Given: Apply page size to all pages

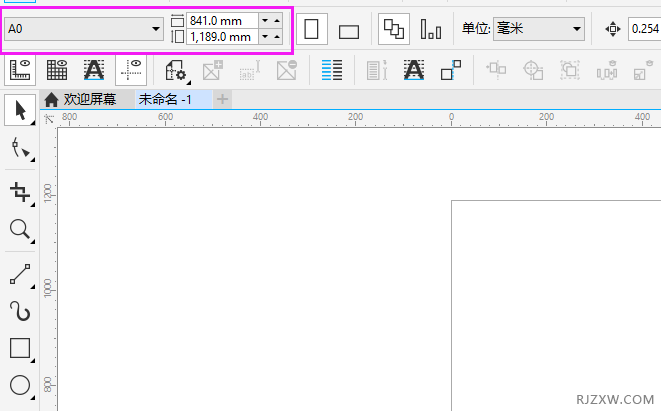Looking at the screenshot, I should [x=394, y=29].
